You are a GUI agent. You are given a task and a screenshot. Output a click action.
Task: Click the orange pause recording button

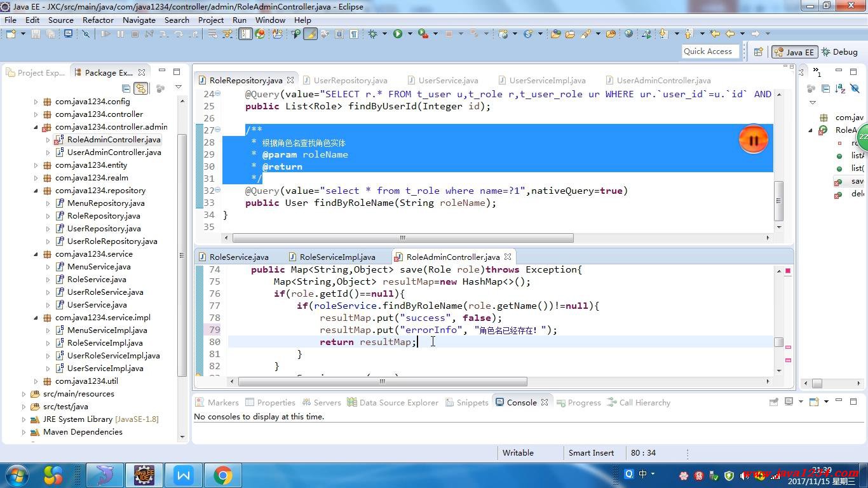coord(753,140)
